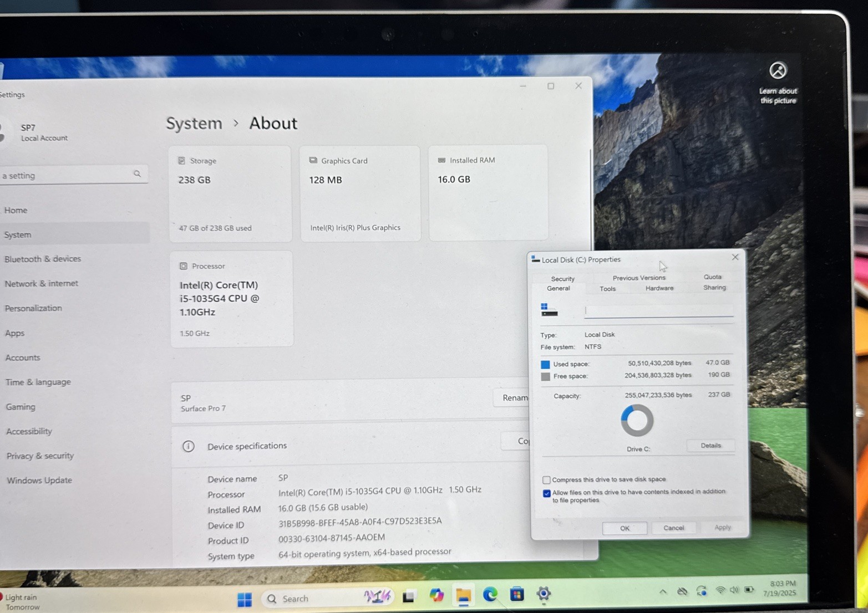Viewport: 868px width, 613px height.
Task: Go to Home in Settings sidebar
Action: (16, 210)
